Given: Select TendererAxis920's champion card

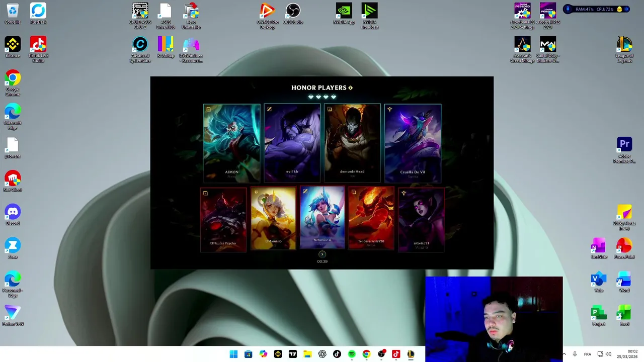Looking at the screenshot, I should (371, 218).
